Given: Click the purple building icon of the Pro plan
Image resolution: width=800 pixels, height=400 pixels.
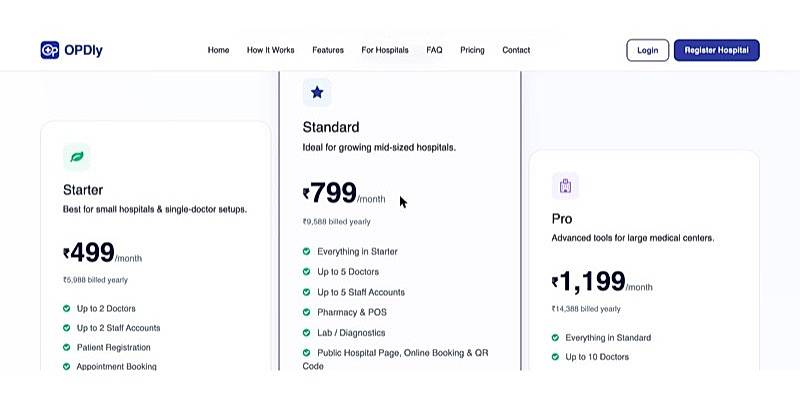Looking at the screenshot, I should pos(565,186).
